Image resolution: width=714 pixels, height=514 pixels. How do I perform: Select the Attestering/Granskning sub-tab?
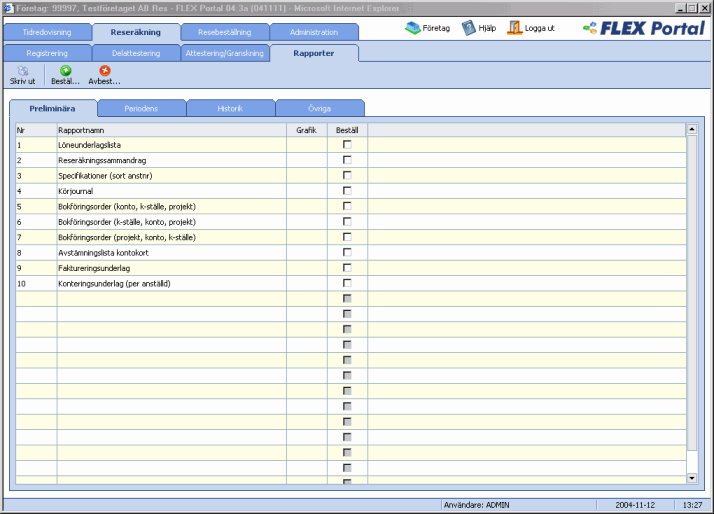tap(224, 52)
